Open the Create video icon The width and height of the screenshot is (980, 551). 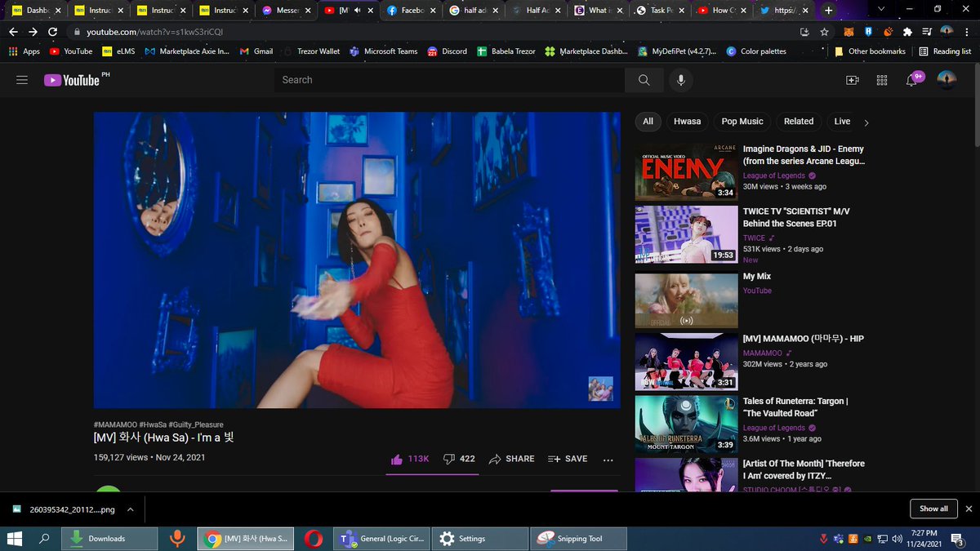pos(852,80)
